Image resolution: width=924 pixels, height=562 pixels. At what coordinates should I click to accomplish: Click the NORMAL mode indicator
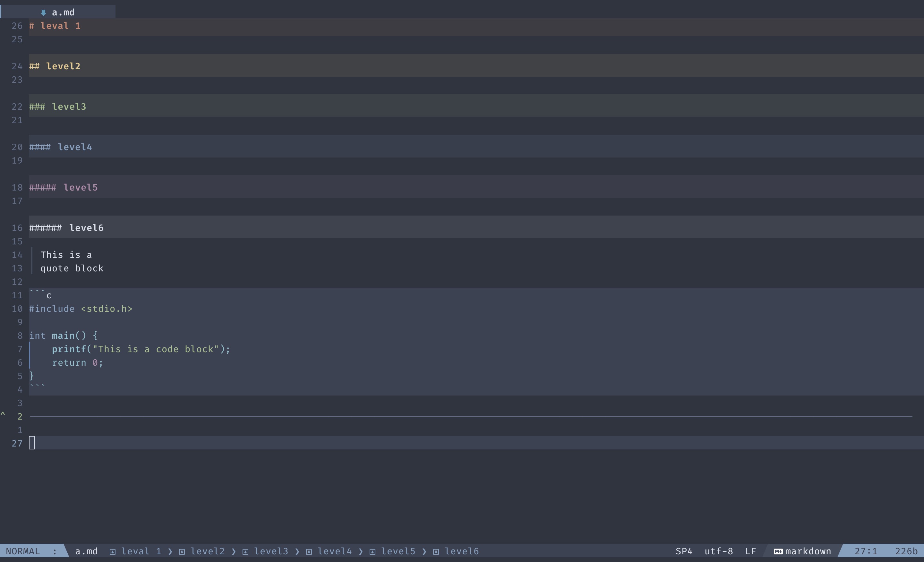coord(23,551)
